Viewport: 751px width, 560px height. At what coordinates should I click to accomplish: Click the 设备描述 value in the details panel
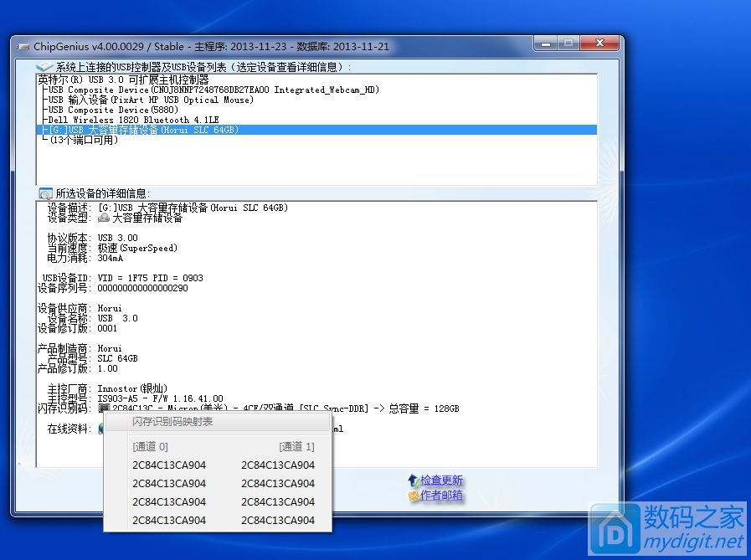193,208
